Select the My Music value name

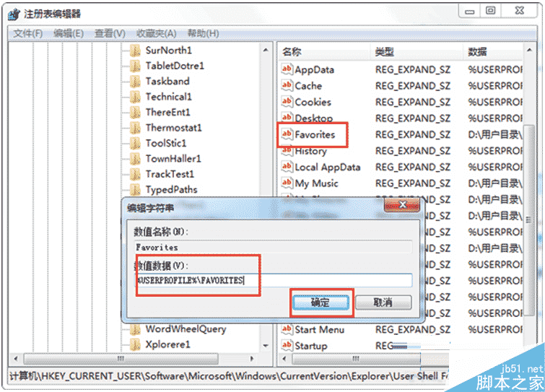(x=316, y=183)
